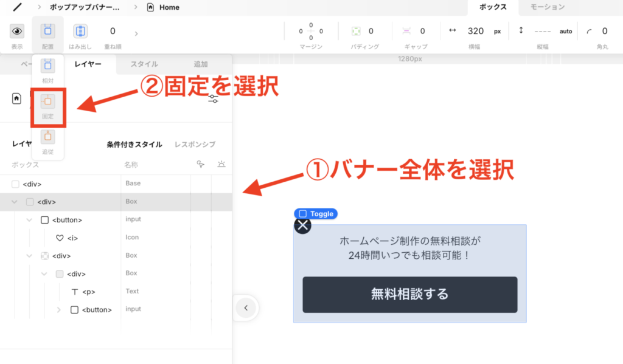
Task: Click the 角丸 corner radius icon
Action: coord(589,32)
